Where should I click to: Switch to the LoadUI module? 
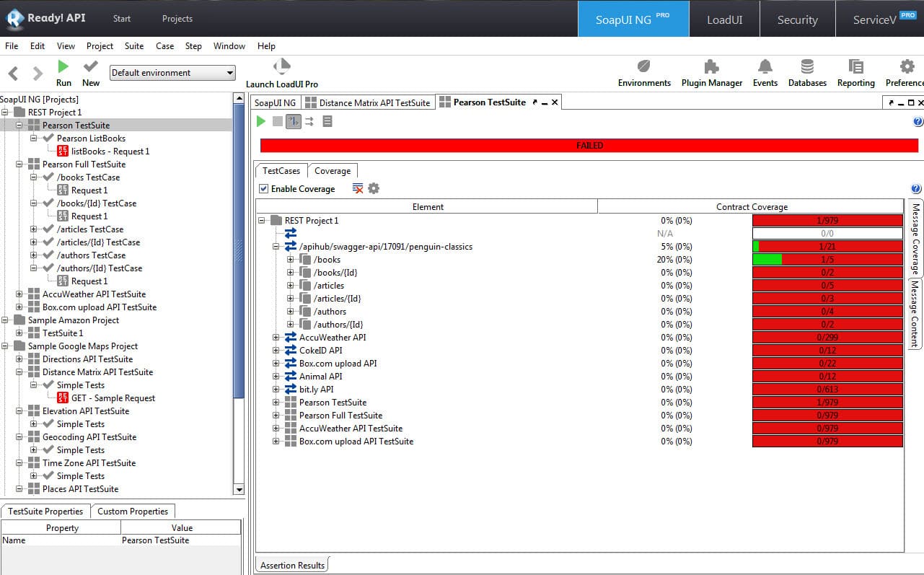724,19
